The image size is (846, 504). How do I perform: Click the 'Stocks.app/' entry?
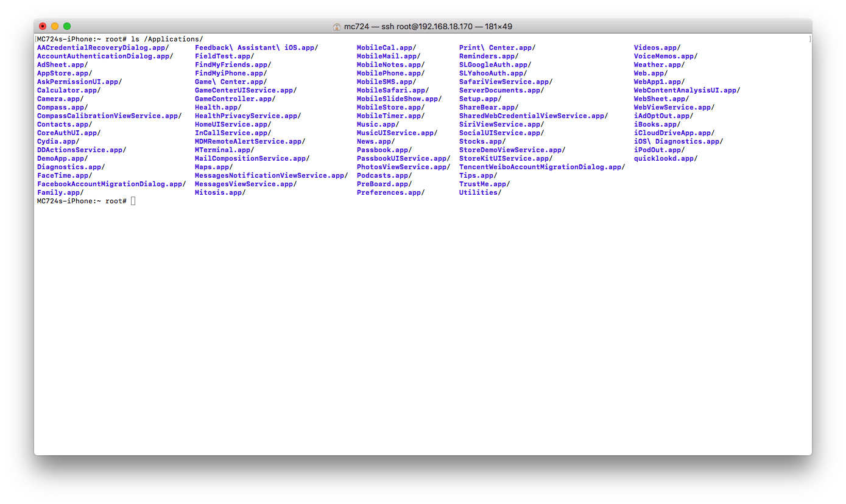point(482,141)
